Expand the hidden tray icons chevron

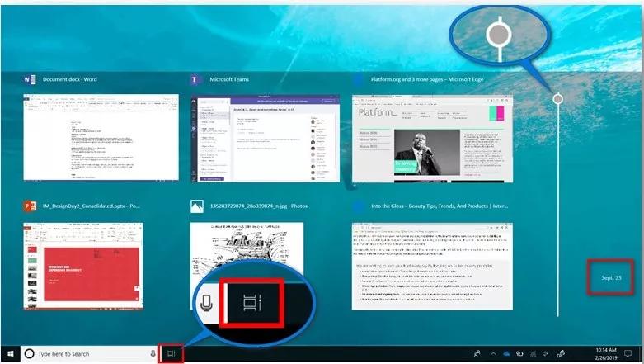[493, 354]
